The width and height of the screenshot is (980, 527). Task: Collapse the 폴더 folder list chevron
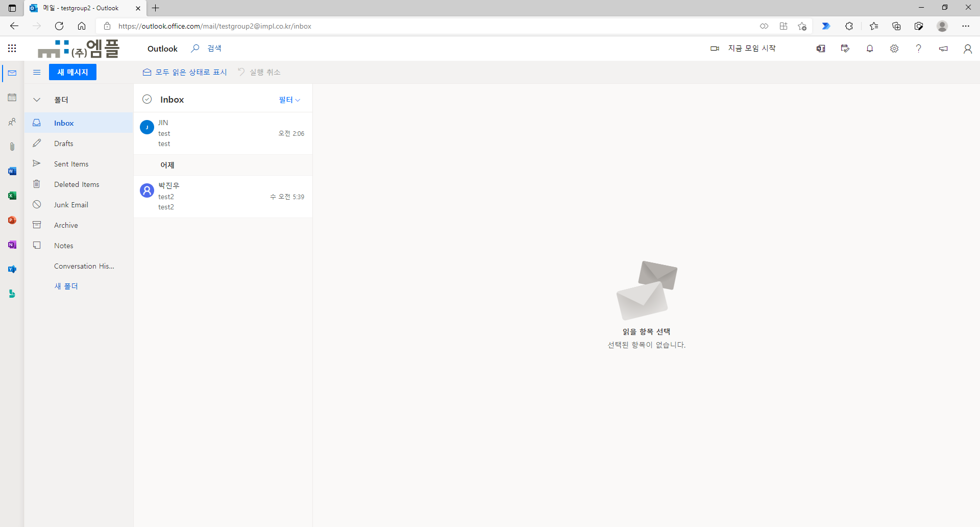(x=37, y=100)
